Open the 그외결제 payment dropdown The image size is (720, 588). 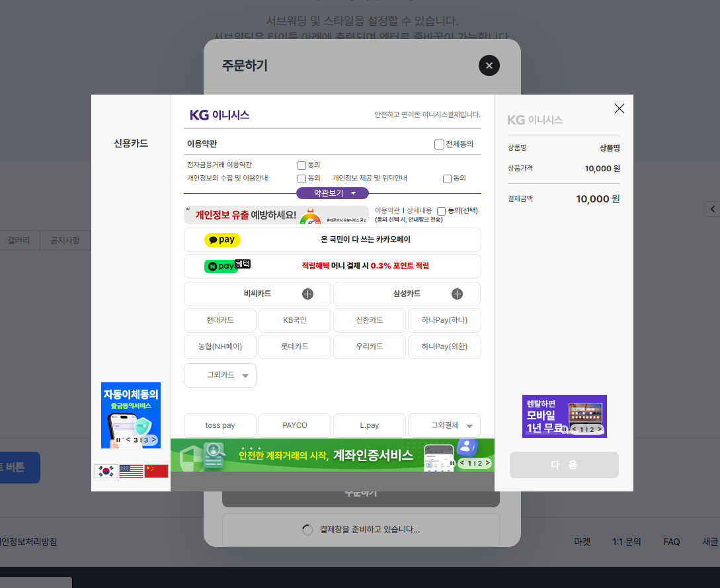tap(444, 425)
